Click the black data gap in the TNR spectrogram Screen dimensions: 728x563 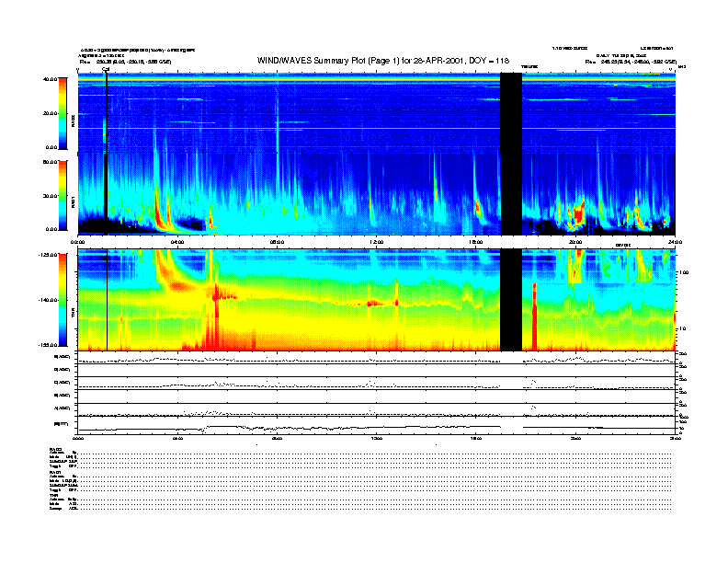coord(511,300)
